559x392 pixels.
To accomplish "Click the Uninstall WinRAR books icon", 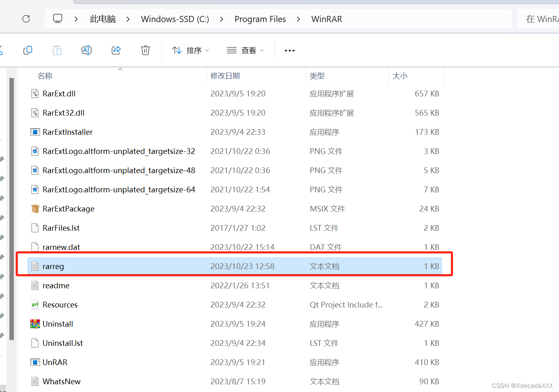I will click(35, 324).
